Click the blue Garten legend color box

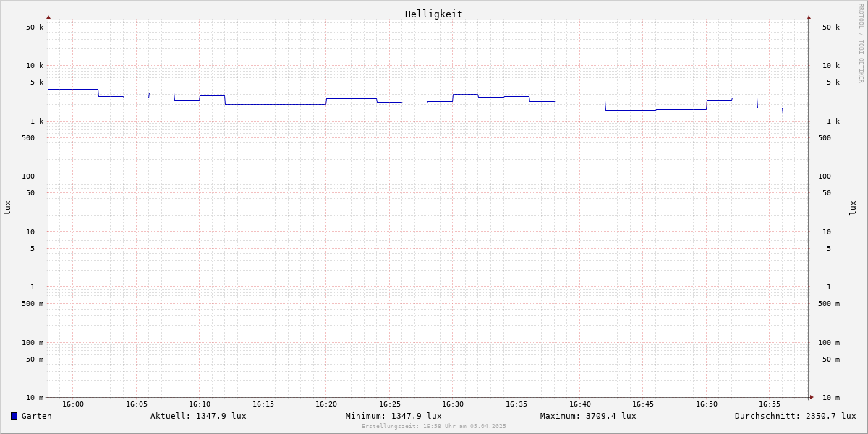(x=14, y=416)
